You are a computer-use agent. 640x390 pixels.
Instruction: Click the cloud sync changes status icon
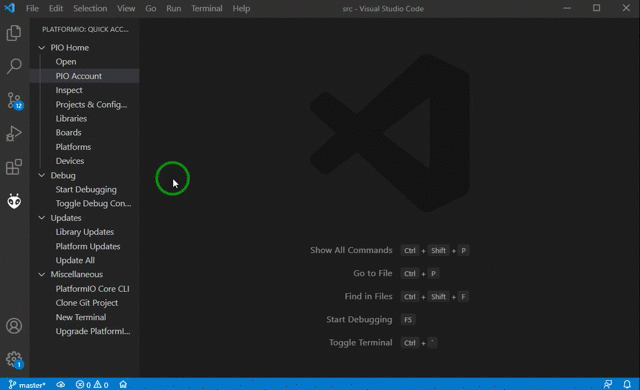coord(60,385)
